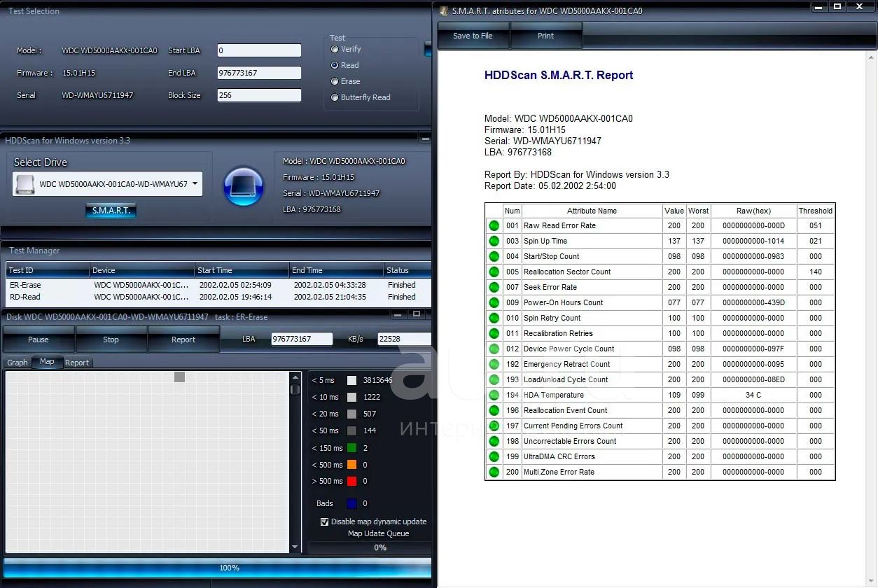Select the RD-Read test row

coord(218,297)
